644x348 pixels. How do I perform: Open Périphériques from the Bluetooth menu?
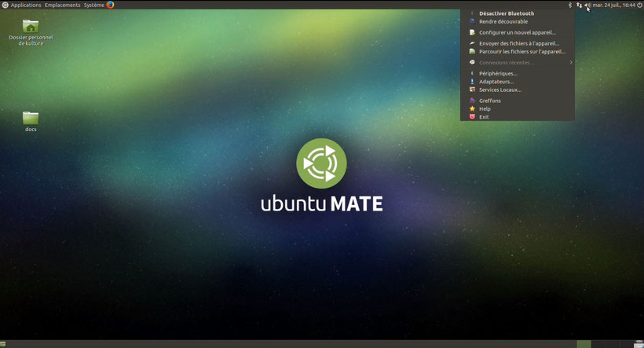click(517, 74)
